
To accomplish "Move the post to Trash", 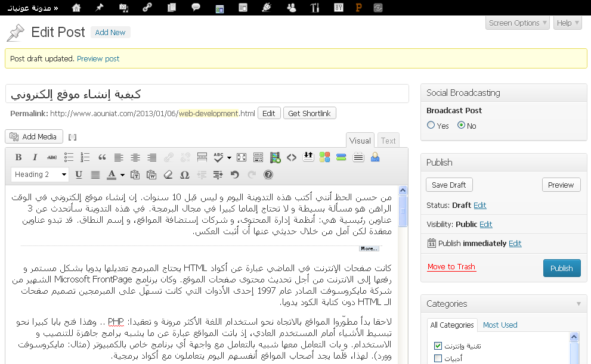I will [451, 266].
